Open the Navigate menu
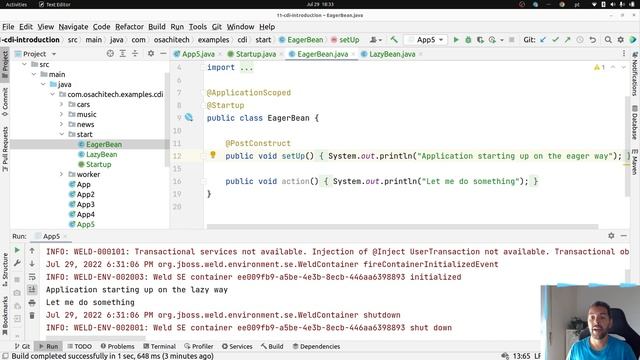640x360 pixels. pos(73,27)
